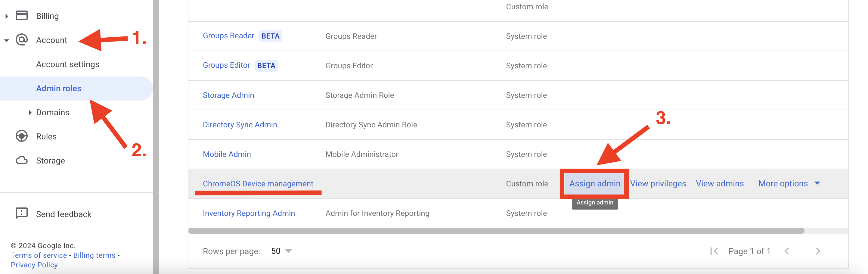Click the Storage cloud icon
This screenshot has height=274, width=868.
pyautogui.click(x=22, y=160)
